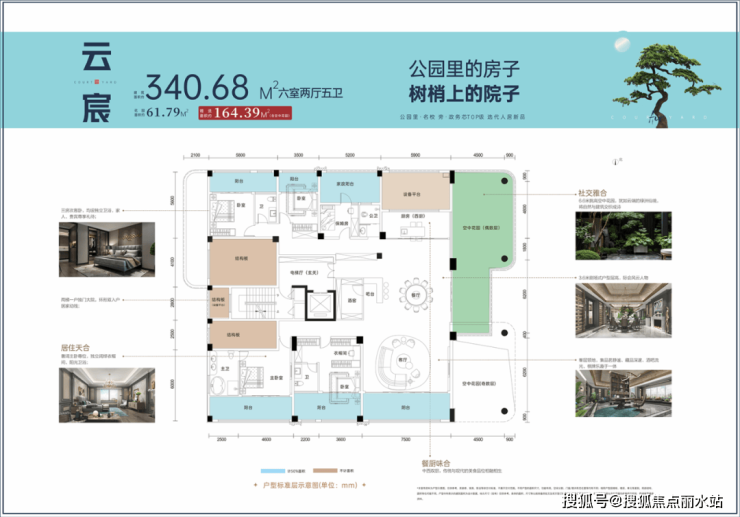Open the bedroom interior photo on the left
The height and width of the screenshot is (517, 740).
point(107,249)
